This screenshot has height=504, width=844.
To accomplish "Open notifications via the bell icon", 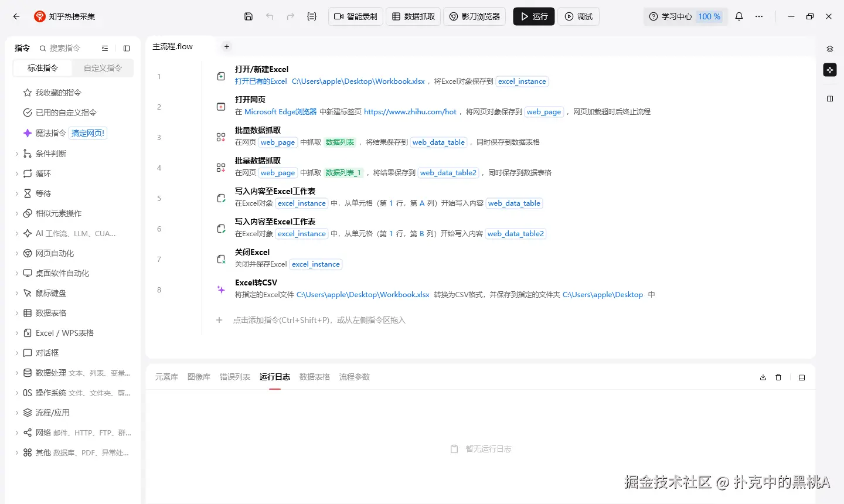I will point(739,16).
